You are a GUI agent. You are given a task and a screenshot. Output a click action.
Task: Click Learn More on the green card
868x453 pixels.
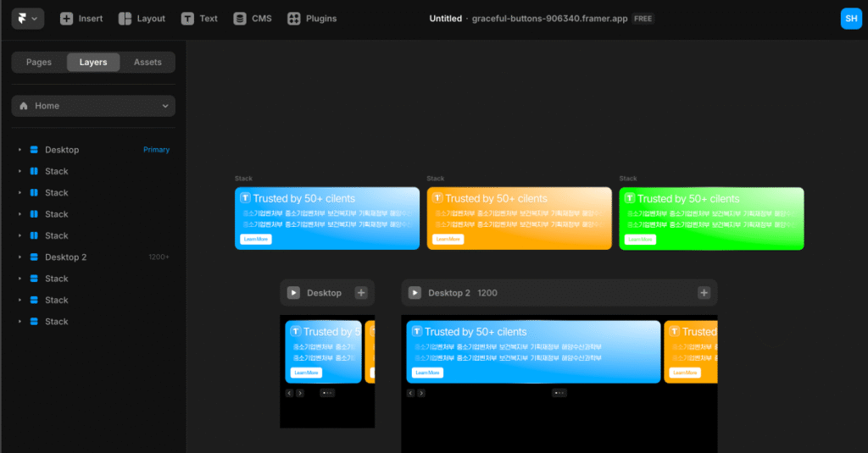pyautogui.click(x=640, y=240)
